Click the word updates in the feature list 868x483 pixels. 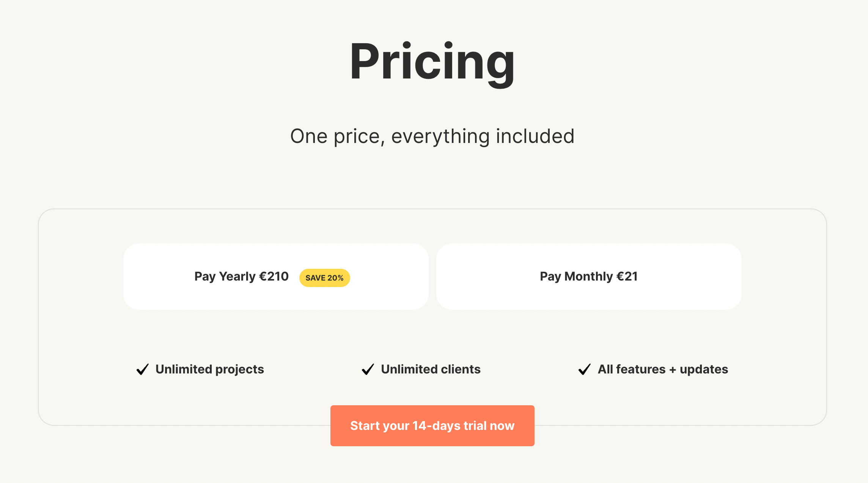pos(704,369)
